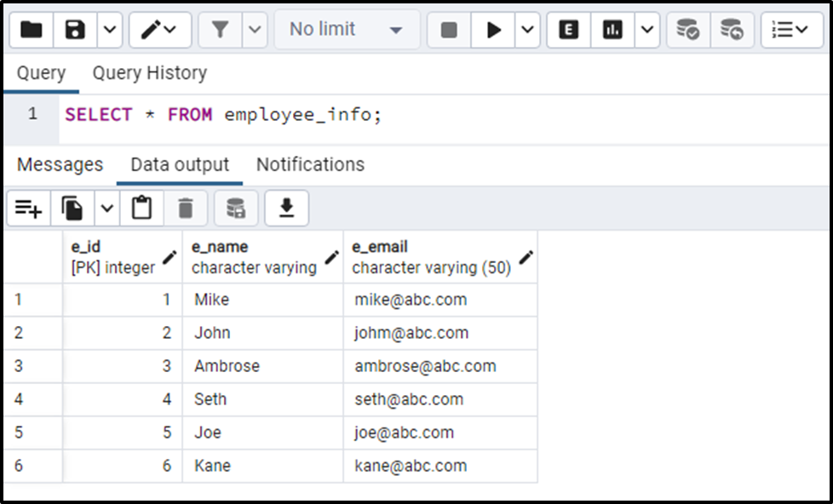The width and height of the screenshot is (833, 504).
Task: Click the filter funnel icon
Action: [220, 30]
